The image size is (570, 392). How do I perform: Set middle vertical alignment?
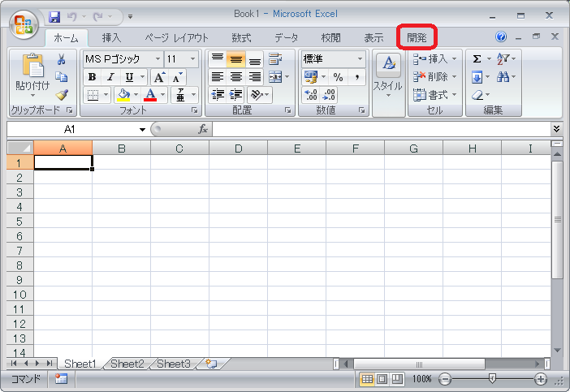[x=236, y=59]
